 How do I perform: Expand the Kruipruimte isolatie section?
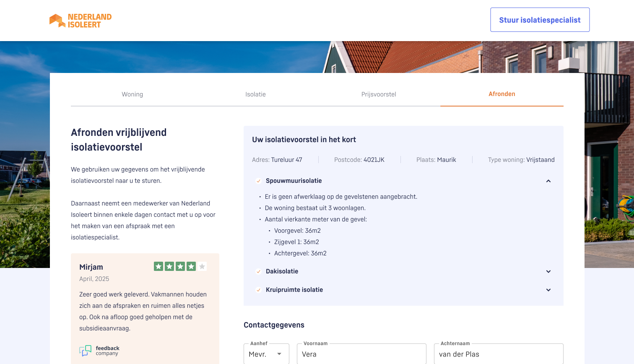coord(548,290)
